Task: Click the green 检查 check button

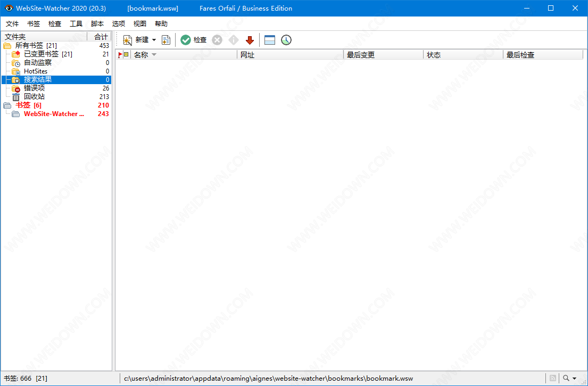Action: coord(194,40)
